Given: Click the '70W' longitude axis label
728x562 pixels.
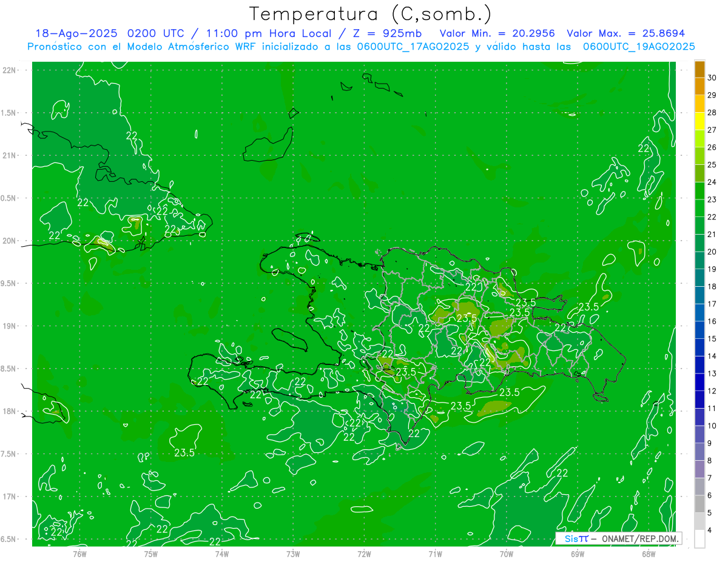Looking at the screenshot, I should pos(507,554).
